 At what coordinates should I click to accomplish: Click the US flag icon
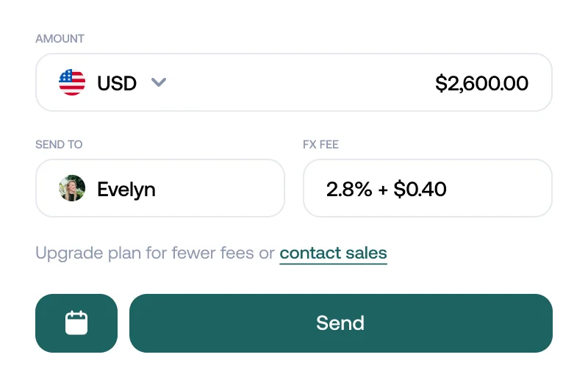tap(72, 82)
